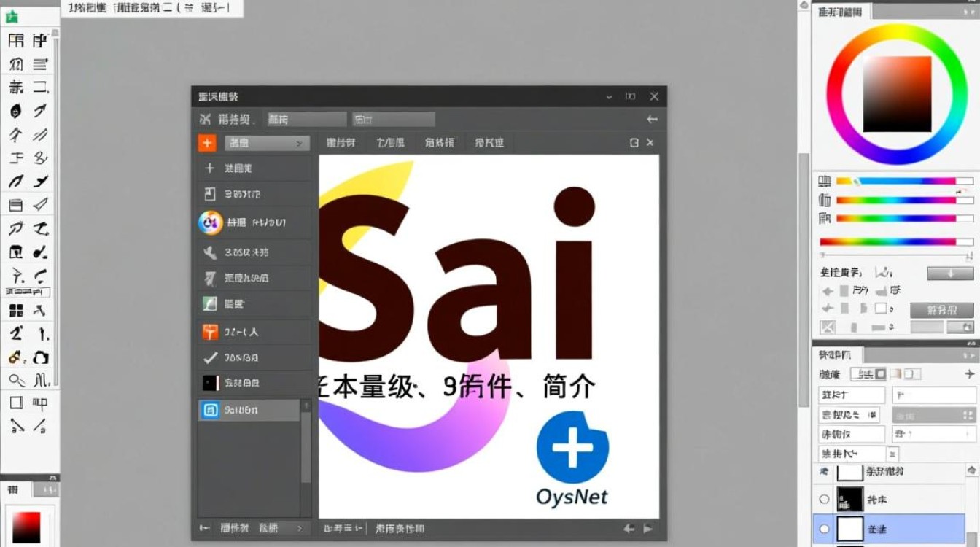
Task: Click the left arrow at the dialog's bottom right
Action: (629, 529)
